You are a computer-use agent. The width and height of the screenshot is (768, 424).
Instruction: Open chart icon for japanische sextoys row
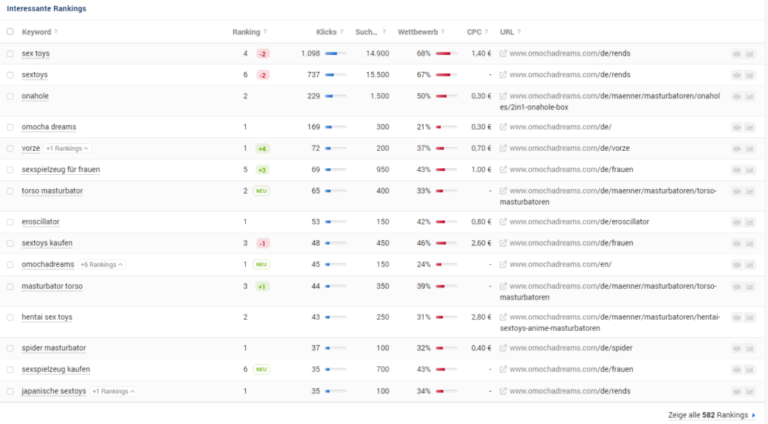[750, 392]
